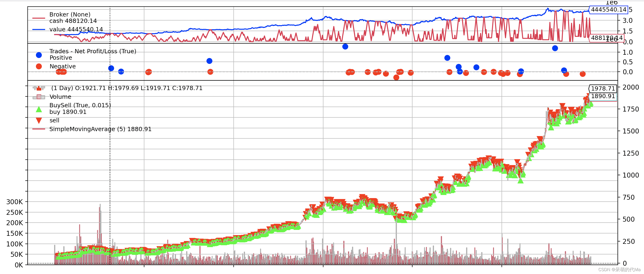Image resolution: width=644 pixels, height=274 pixels.
Task: Click the CSDN watermark text
Action: [619, 270]
